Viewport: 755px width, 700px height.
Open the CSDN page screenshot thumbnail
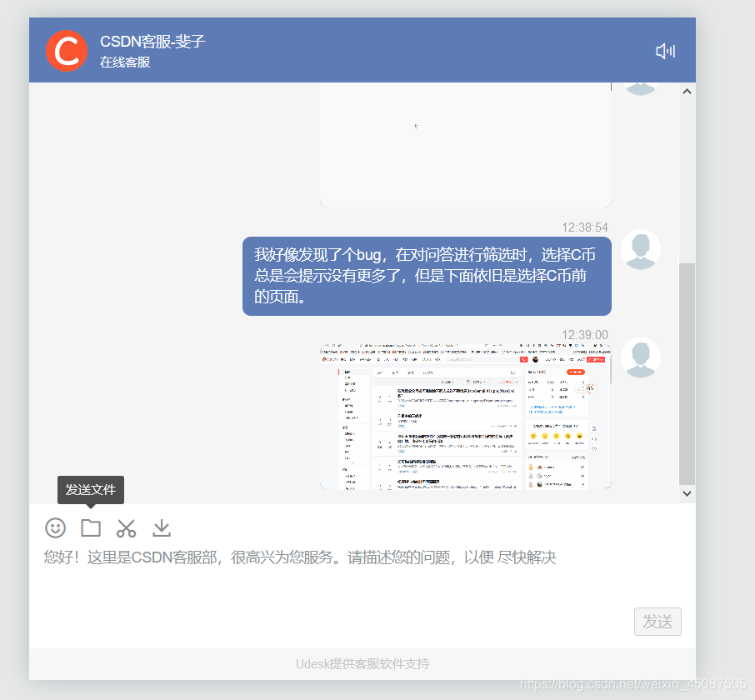pyautogui.click(x=466, y=417)
